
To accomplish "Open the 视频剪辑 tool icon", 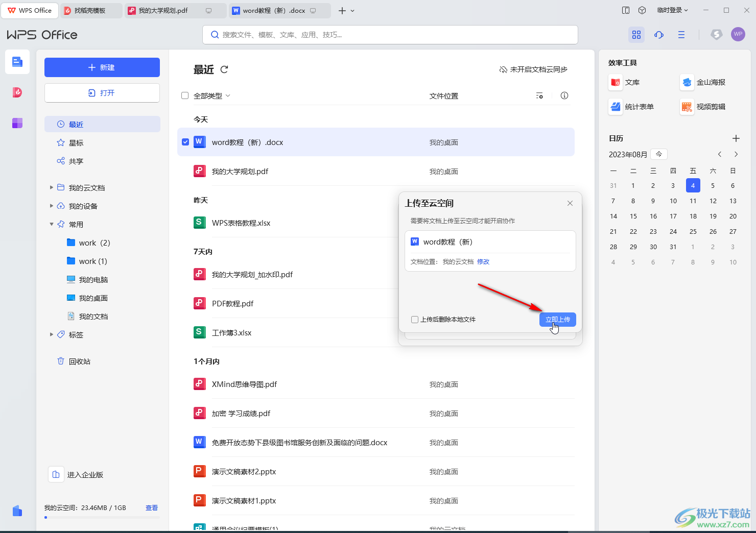I will [x=687, y=107].
